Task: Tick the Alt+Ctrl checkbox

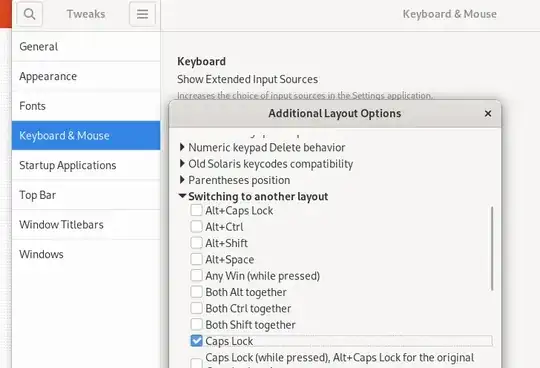Action: pyautogui.click(x=196, y=227)
